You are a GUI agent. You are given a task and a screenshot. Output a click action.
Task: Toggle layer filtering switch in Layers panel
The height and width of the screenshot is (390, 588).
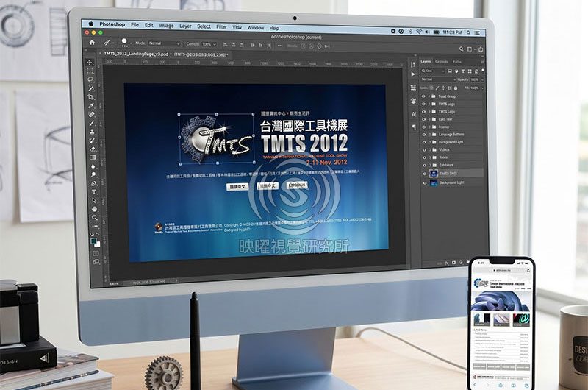click(483, 70)
